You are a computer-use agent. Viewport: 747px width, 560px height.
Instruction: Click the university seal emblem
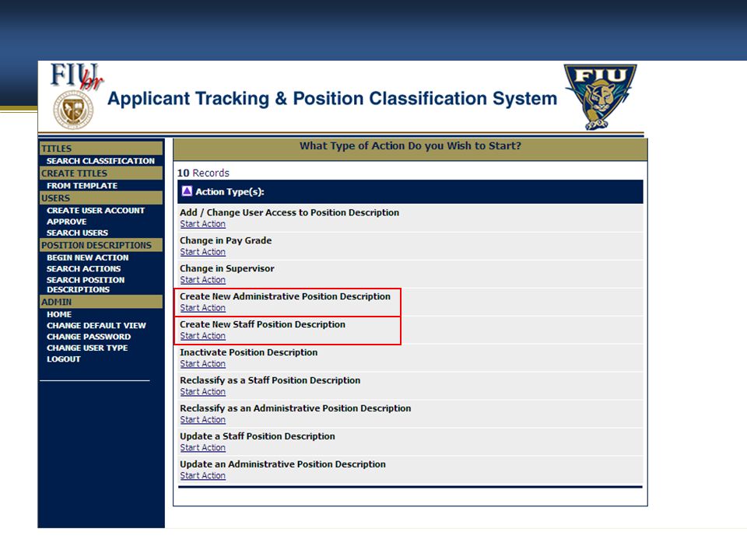(x=73, y=110)
